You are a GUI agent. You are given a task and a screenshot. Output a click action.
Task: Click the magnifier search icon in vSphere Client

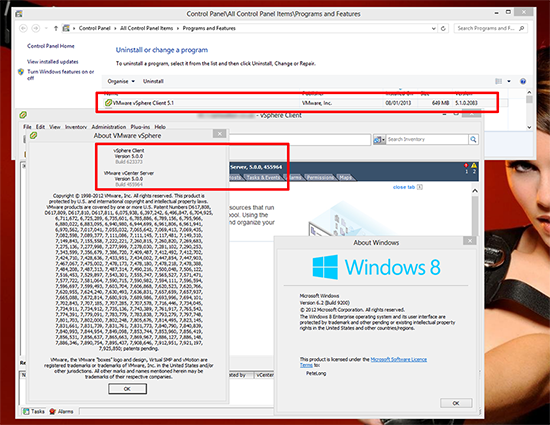[x=473, y=140]
